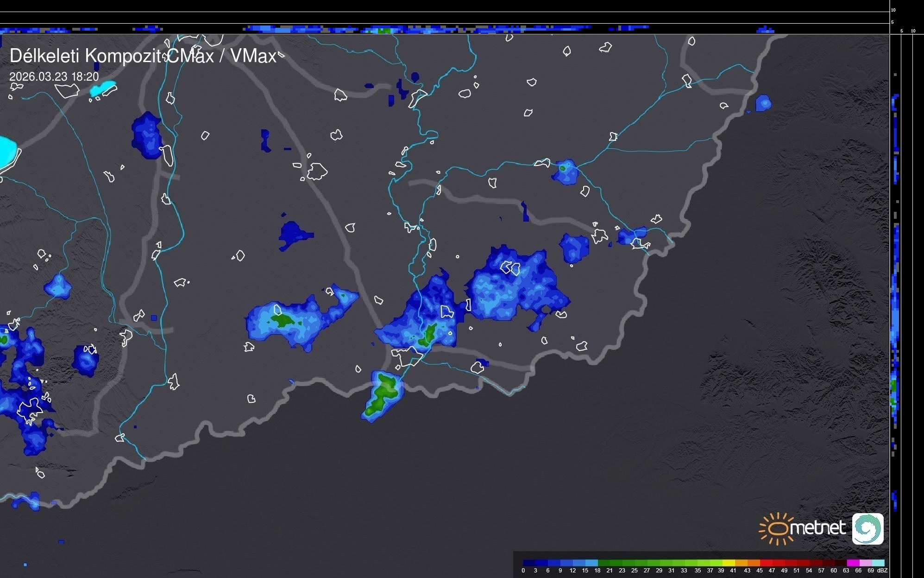Viewport: 924px width, 578px height.
Task: Click the metnet sun logo
Action: click(x=777, y=528)
